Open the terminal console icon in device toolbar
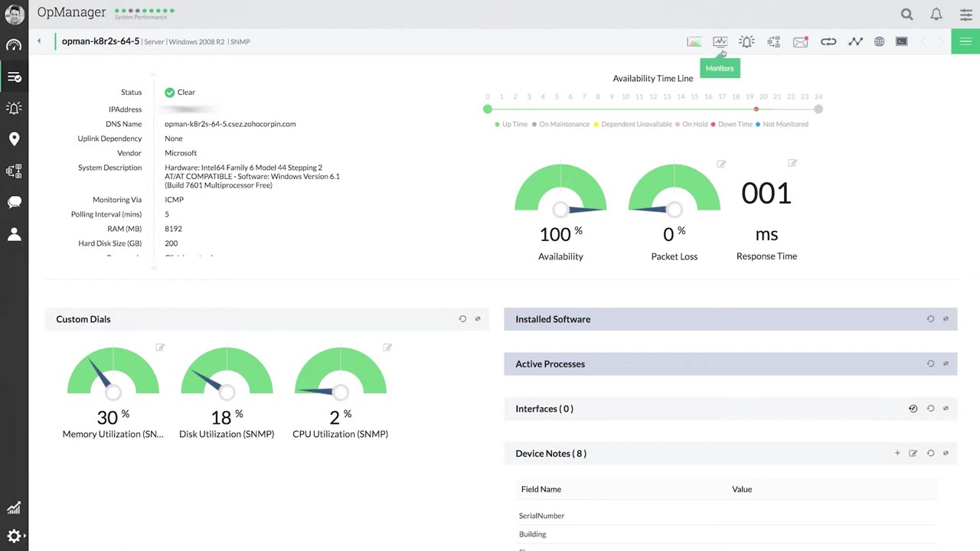The image size is (980, 551). (901, 41)
